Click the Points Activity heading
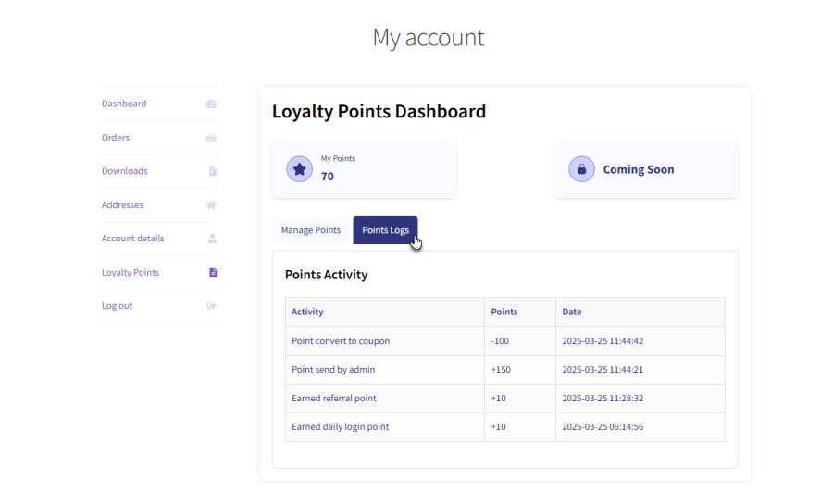Screen dimensions: 833x504 [x=326, y=275]
